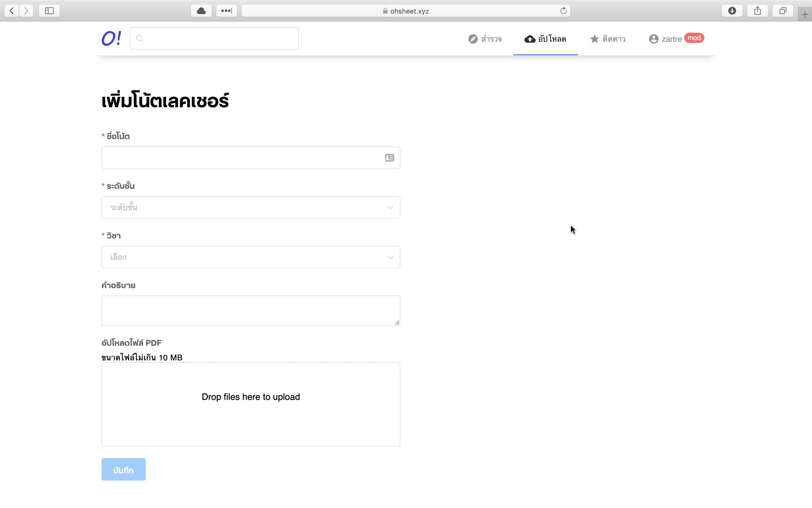Click the ชื่อโน้ต field label
Screen dimensions: 812x508
coord(118,136)
